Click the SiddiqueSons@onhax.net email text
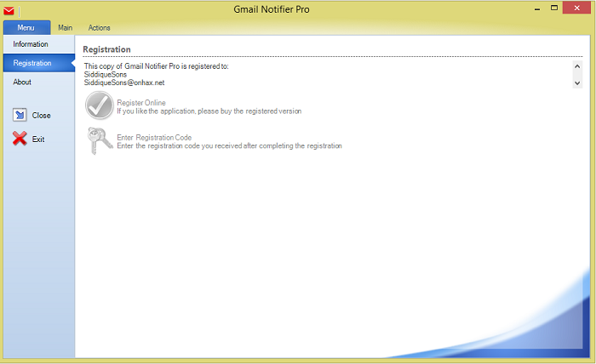596x364 pixels. [124, 82]
